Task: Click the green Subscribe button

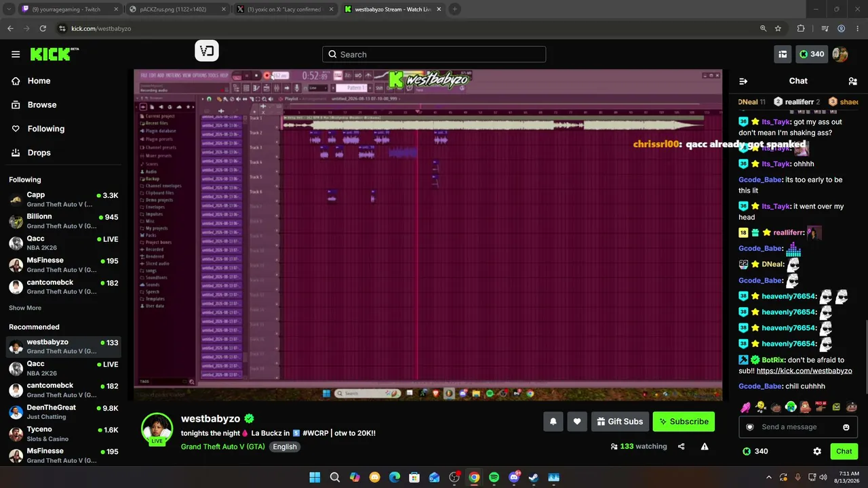Action: [x=684, y=422]
